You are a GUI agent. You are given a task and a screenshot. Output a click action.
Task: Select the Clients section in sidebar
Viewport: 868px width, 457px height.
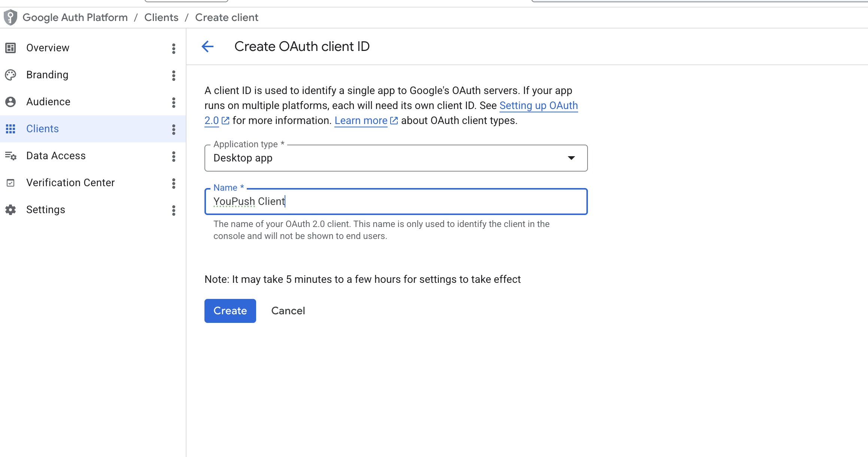(x=93, y=129)
